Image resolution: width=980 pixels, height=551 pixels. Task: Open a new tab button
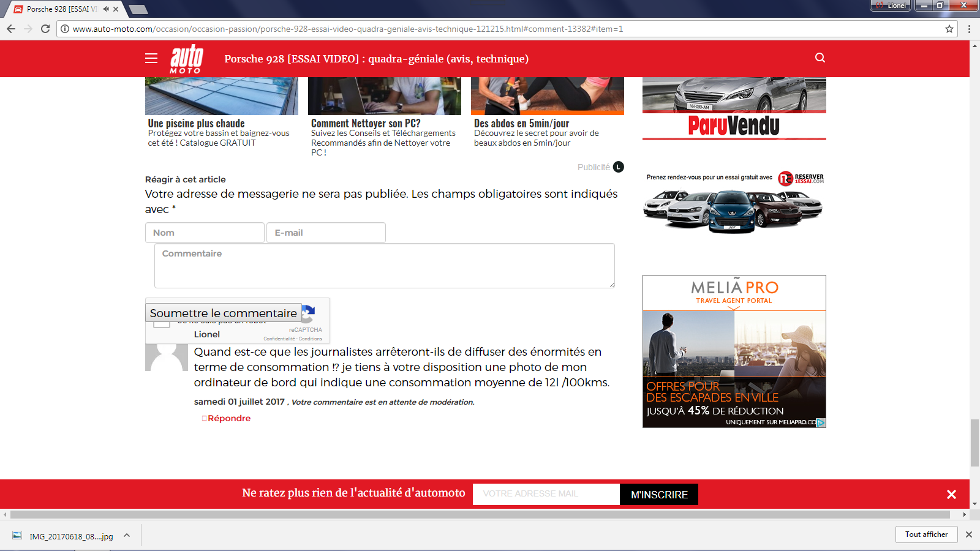(138, 9)
